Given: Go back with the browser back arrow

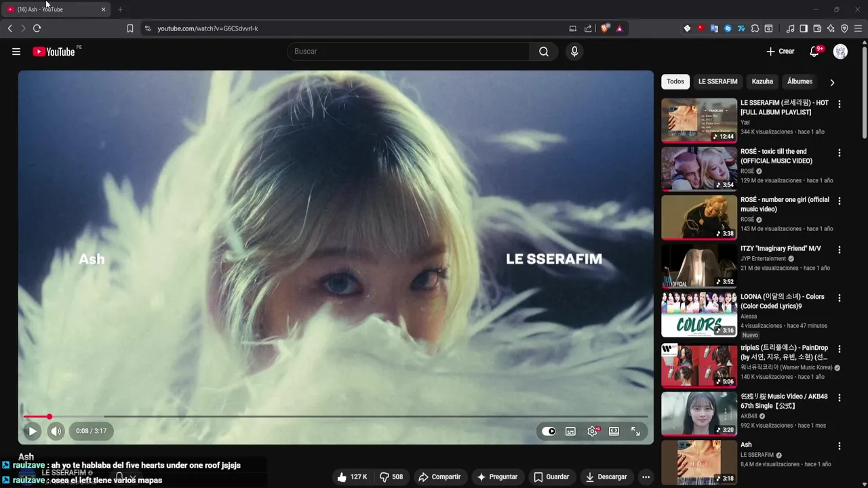Looking at the screenshot, I should [9, 28].
